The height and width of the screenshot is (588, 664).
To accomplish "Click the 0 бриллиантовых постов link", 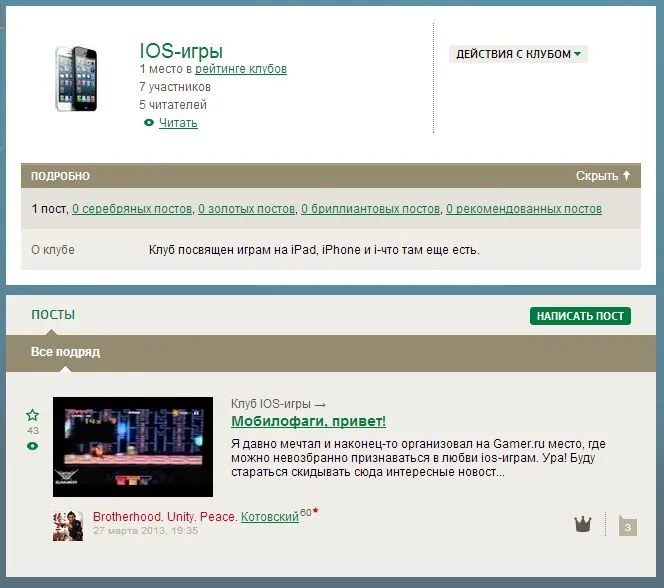I will (371, 209).
